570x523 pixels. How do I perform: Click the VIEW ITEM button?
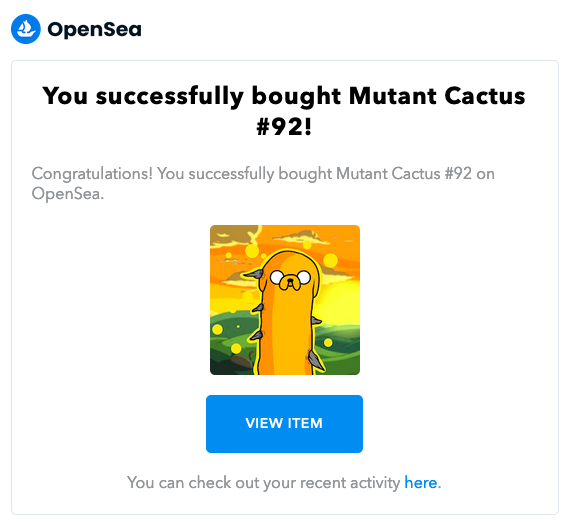point(284,424)
